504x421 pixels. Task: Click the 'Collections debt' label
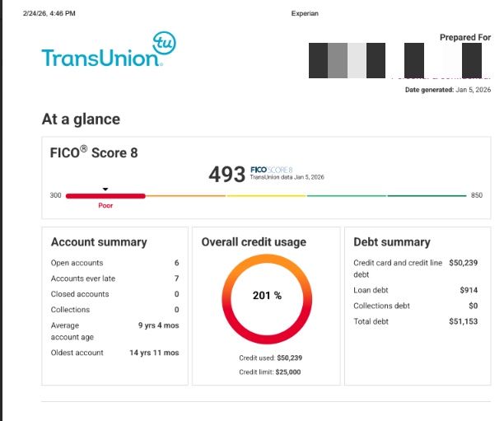coord(381,306)
